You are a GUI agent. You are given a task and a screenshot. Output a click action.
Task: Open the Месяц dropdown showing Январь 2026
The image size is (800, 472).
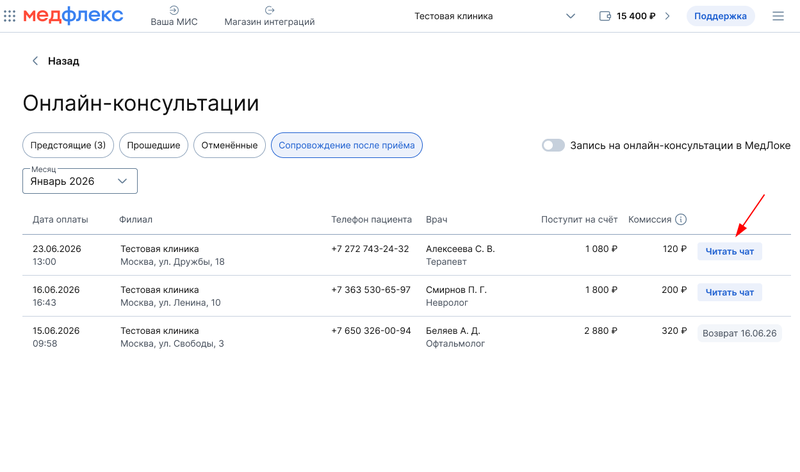click(x=80, y=181)
